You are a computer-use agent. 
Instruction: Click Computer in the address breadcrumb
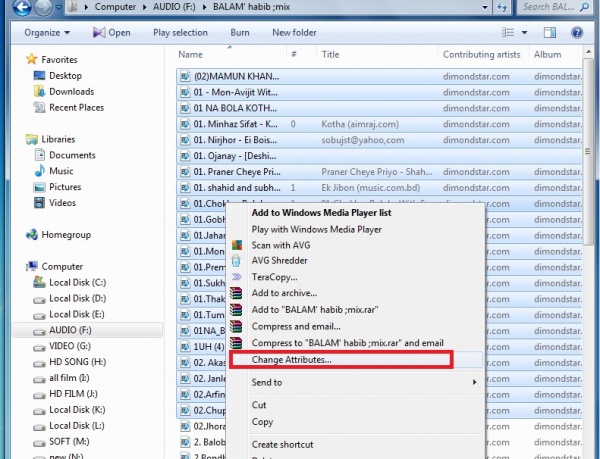pyautogui.click(x=115, y=7)
